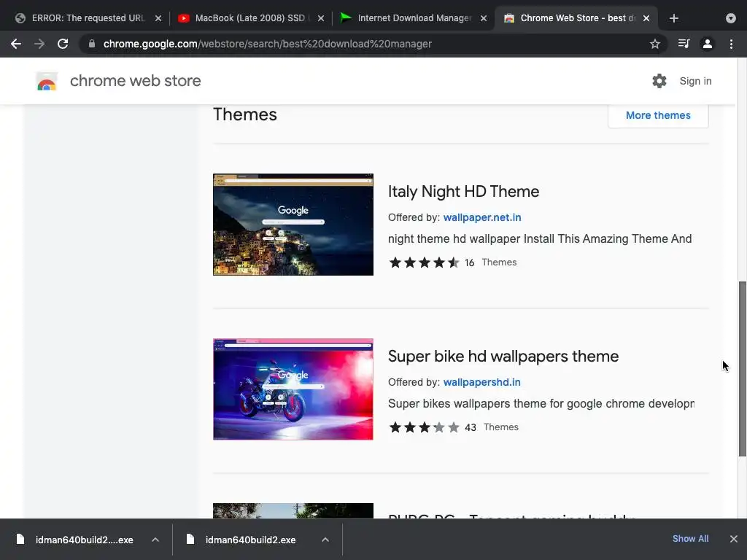The width and height of the screenshot is (747, 560).
Task: Click the Super bike theme thumbnail
Action: click(293, 389)
